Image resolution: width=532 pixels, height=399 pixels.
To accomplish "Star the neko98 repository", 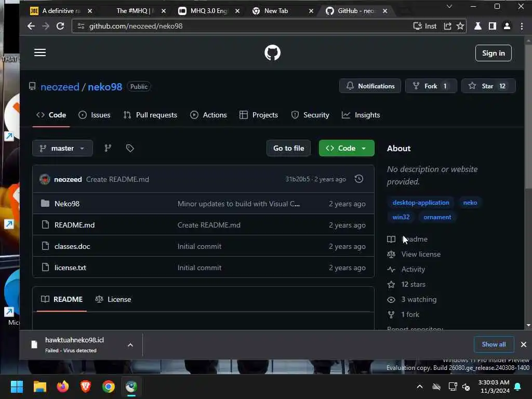I will (x=488, y=86).
